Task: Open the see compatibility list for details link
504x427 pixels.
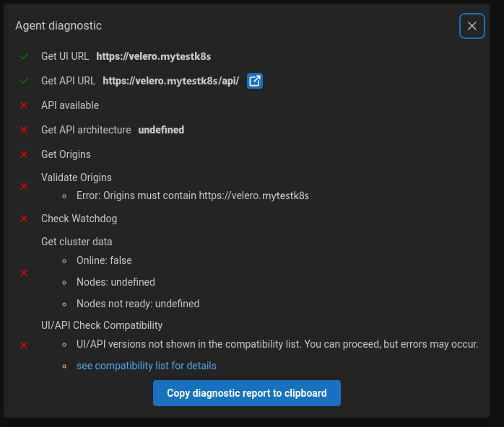Action: (147, 366)
